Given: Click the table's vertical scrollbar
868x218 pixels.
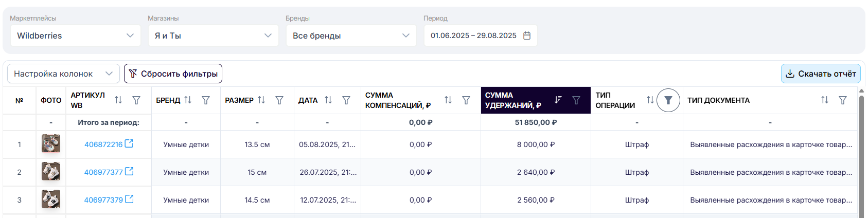Looking at the screenshot, I should point(862,154).
